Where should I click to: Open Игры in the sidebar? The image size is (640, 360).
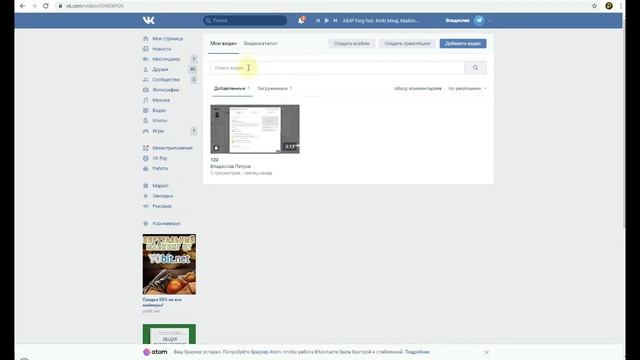[x=158, y=131]
